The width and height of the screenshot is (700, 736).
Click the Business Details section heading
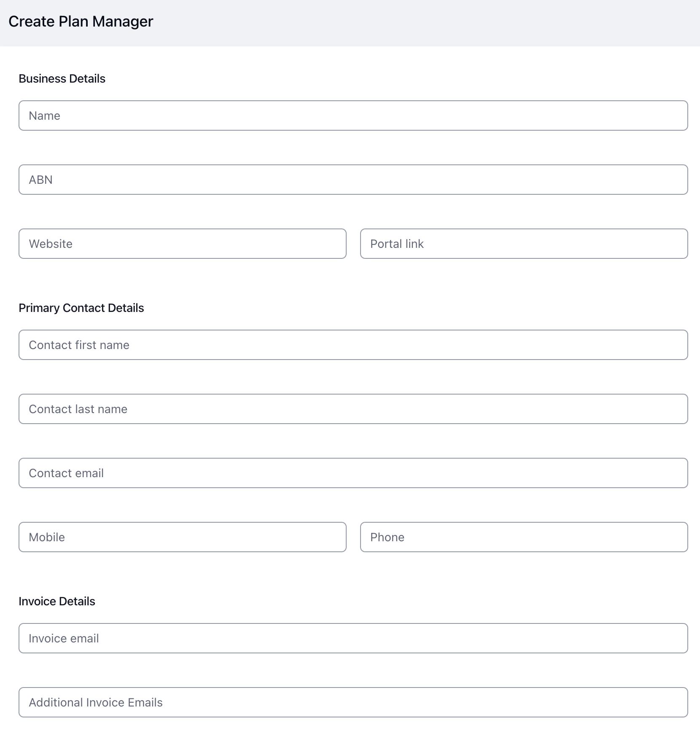pyautogui.click(x=62, y=79)
